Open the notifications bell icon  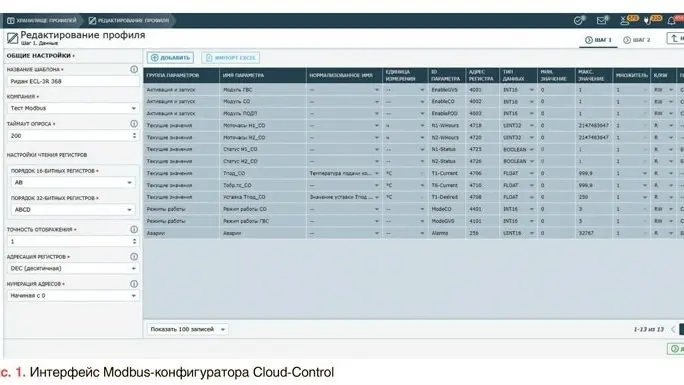(672, 20)
